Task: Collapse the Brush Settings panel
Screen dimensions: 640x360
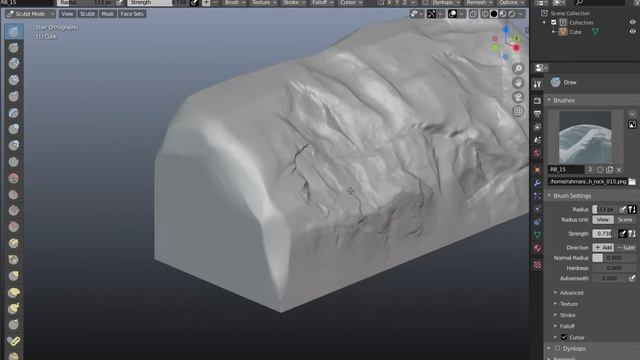Action: [x=572, y=196]
